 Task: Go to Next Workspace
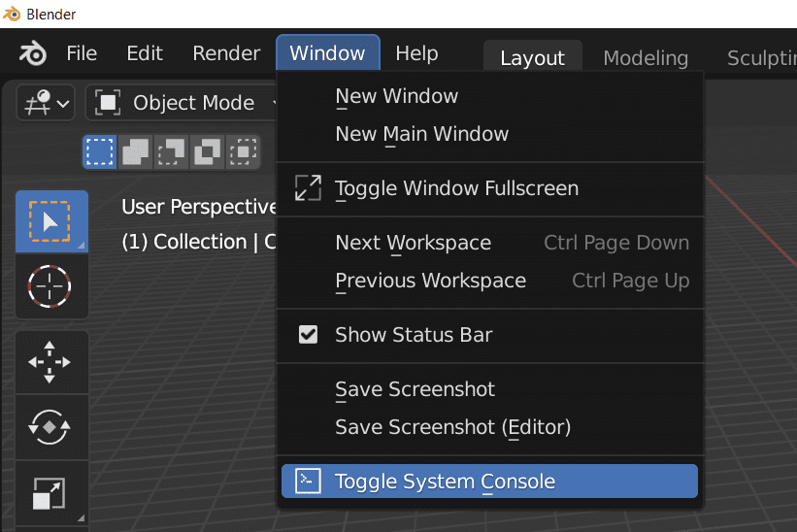(490, 243)
